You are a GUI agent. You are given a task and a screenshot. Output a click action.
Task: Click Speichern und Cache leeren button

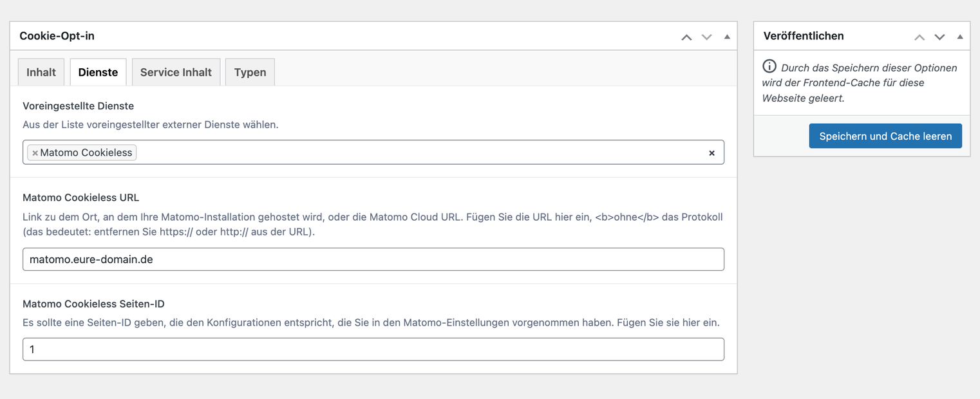(885, 136)
